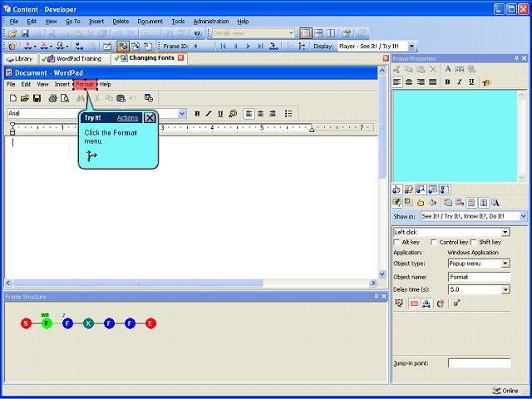Close the Try It bubble
Viewport: 532px width, 399px height.
(x=150, y=118)
